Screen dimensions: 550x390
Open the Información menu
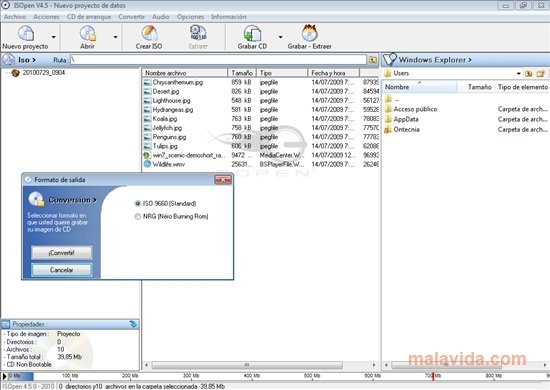coord(229,17)
